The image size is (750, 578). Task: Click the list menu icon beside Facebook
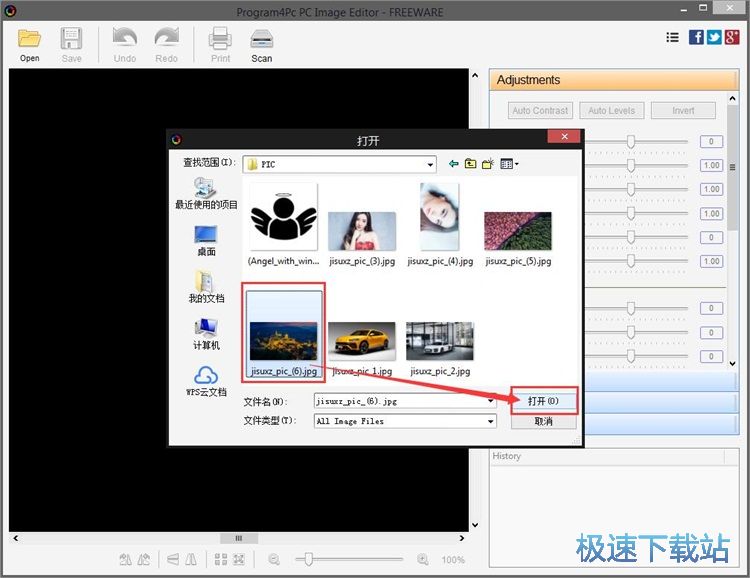(x=672, y=37)
